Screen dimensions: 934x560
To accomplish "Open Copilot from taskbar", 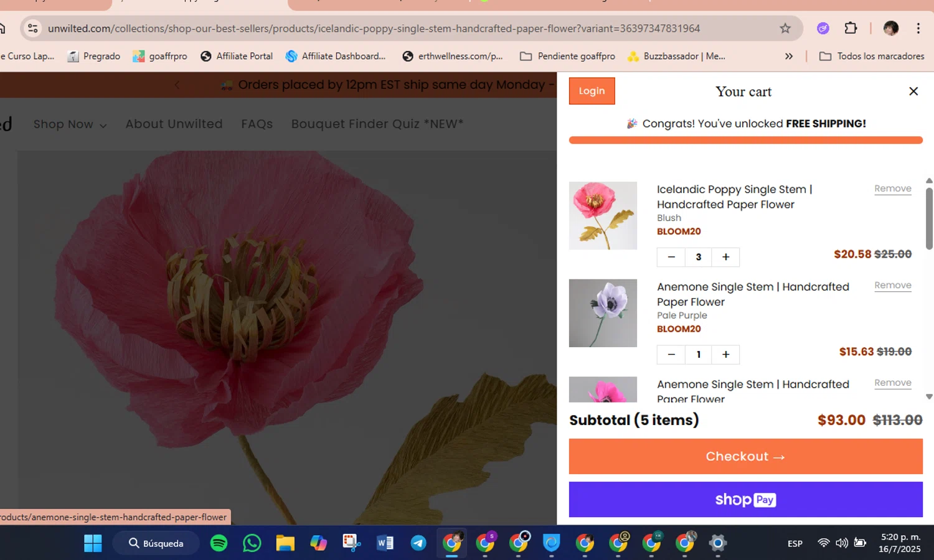I will coord(319,543).
